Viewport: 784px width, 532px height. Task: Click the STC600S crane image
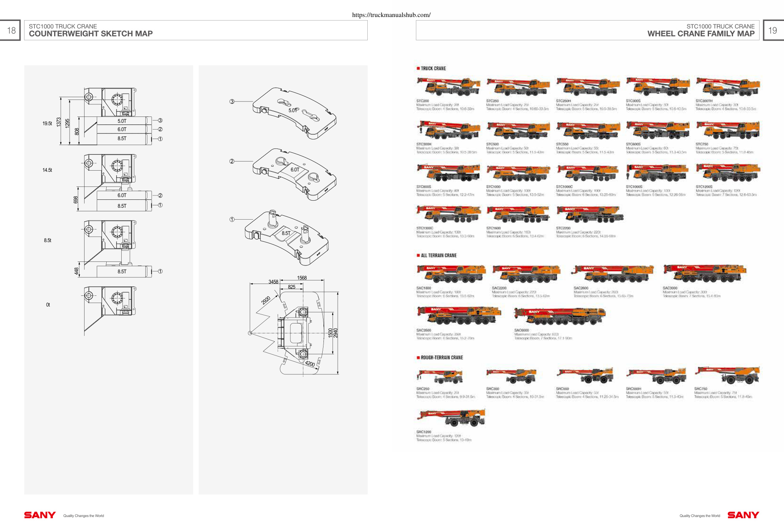[658, 130]
